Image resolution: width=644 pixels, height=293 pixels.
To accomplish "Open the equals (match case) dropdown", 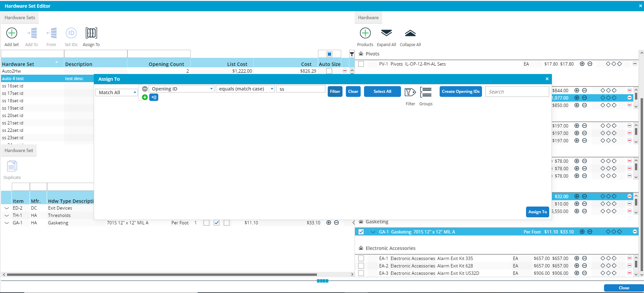I will point(245,89).
